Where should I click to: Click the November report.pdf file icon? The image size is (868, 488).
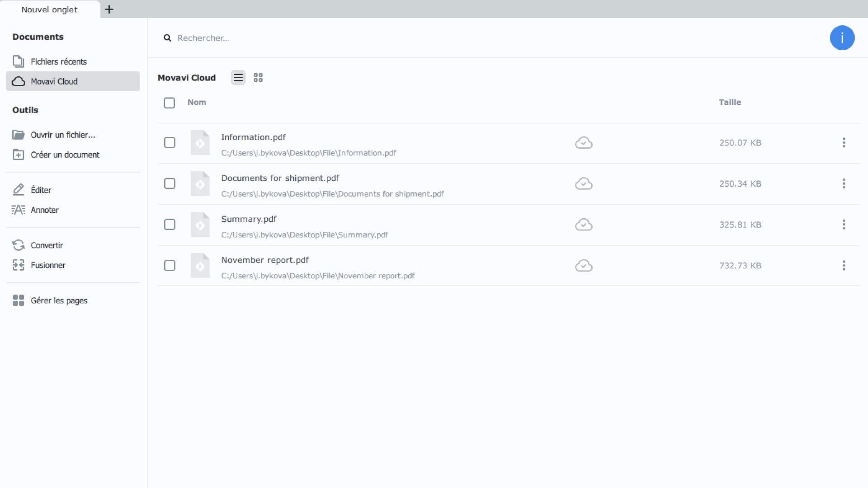[x=200, y=265]
